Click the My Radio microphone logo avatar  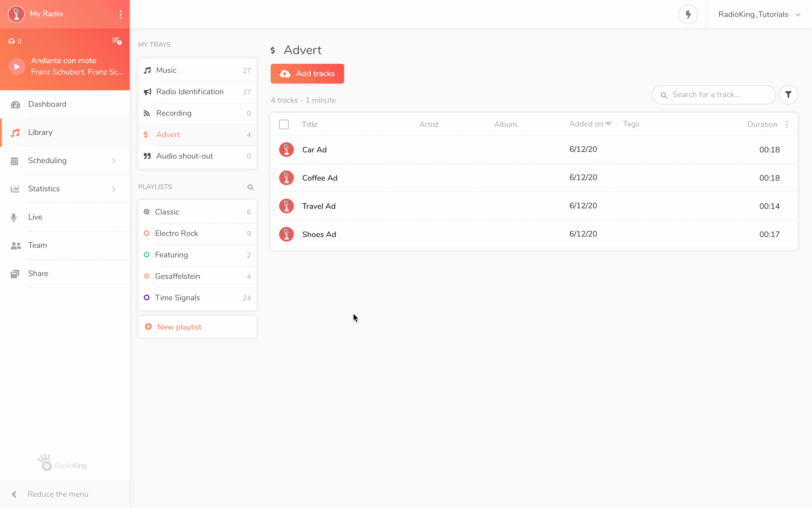pos(16,14)
